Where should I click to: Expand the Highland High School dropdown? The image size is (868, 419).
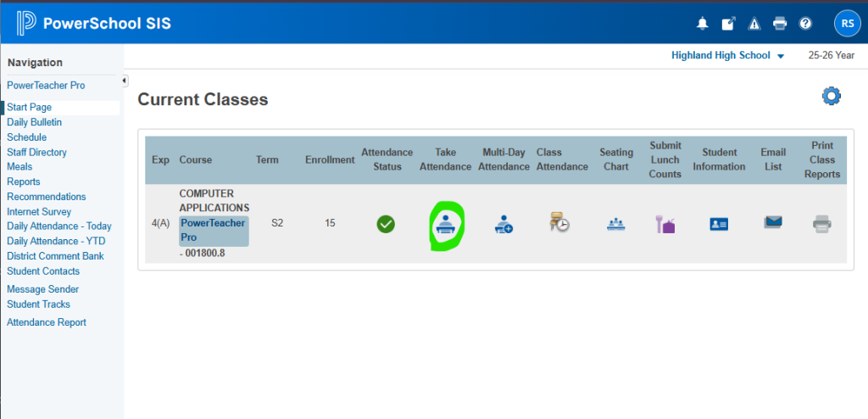tap(728, 55)
